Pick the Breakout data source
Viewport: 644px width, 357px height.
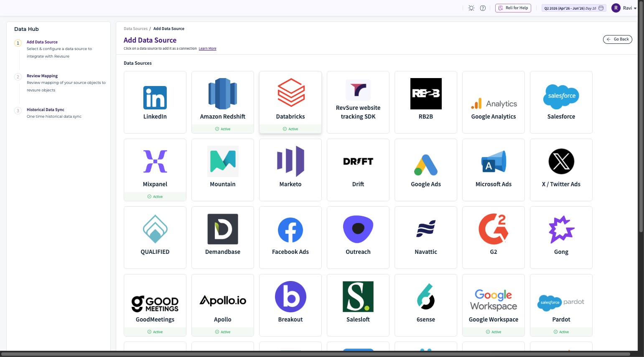click(x=290, y=305)
